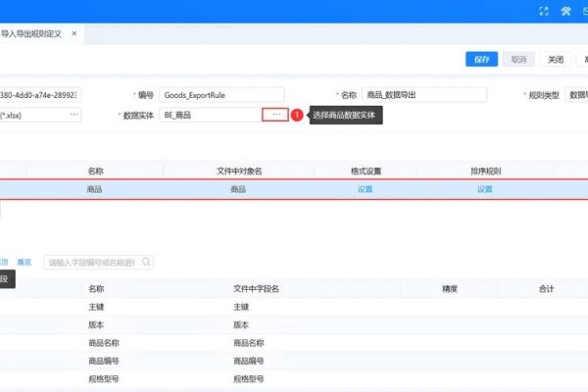Select the 规格型号 field row name
This screenshot has height=392, width=588.
click(104, 378)
